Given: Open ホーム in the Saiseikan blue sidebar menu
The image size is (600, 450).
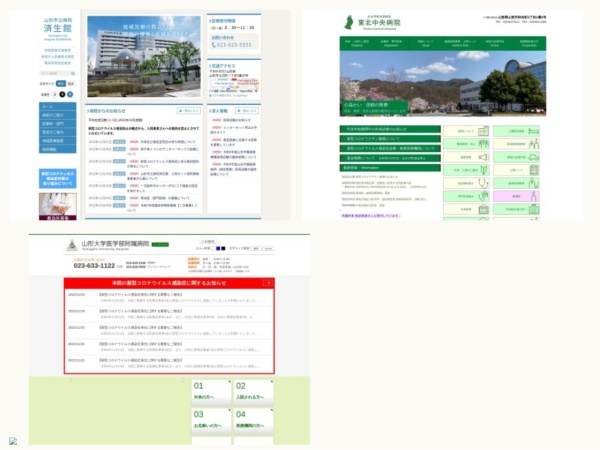Looking at the screenshot, I should [x=57, y=106].
